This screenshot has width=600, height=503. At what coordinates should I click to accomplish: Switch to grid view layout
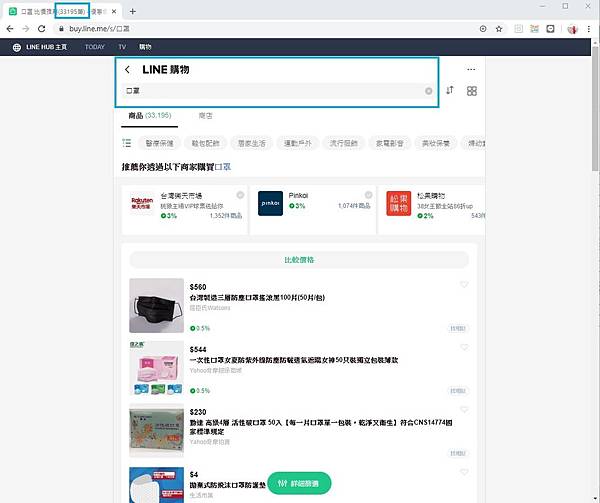coord(472,91)
